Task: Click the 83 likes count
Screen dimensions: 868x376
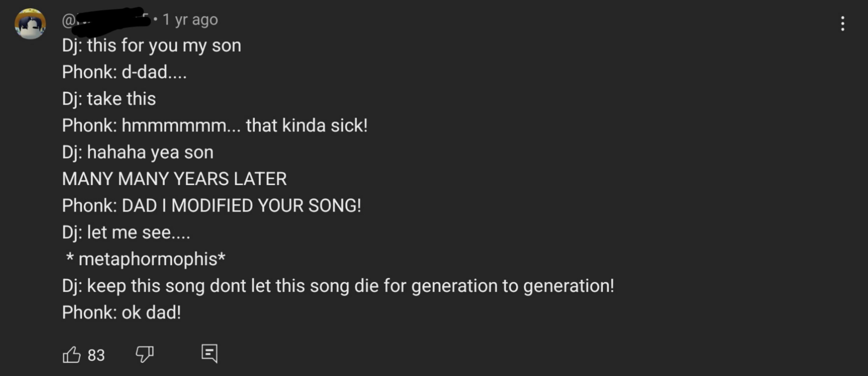Action: tap(96, 355)
